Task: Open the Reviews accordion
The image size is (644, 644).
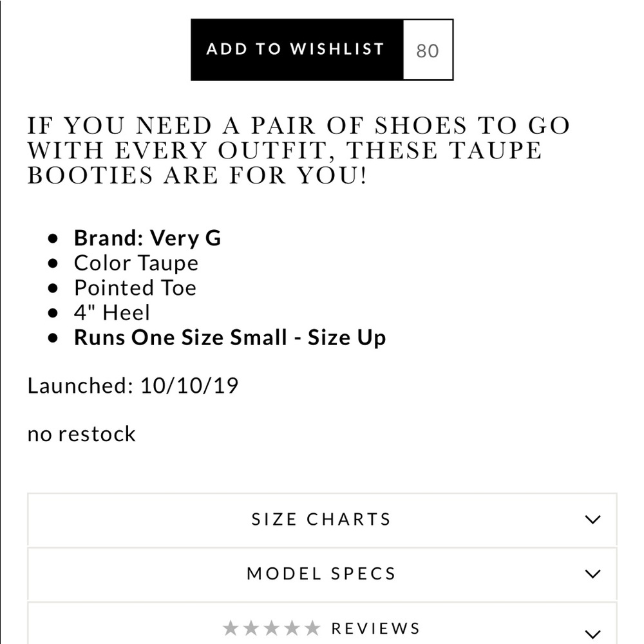Action: pos(322,624)
